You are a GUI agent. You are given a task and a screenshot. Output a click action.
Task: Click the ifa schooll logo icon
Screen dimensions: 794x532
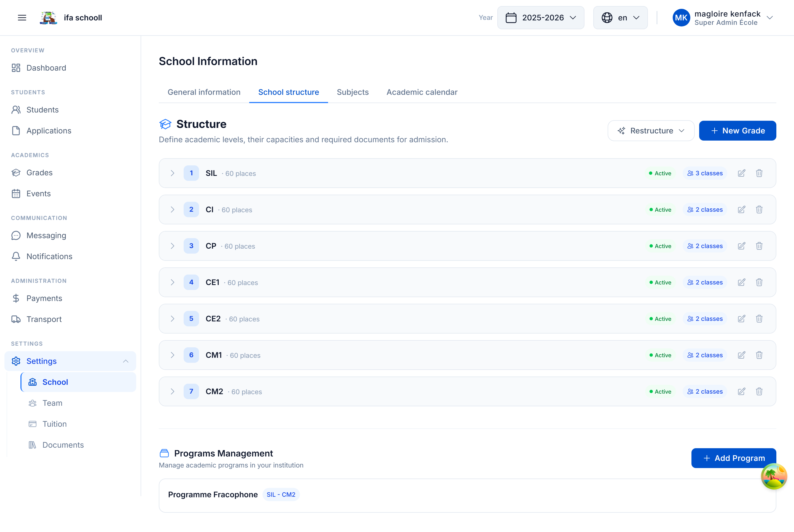point(49,18)
